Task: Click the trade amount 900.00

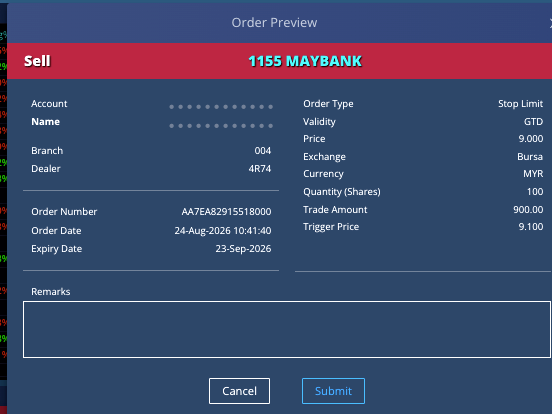Action: [x=528, y=209]
